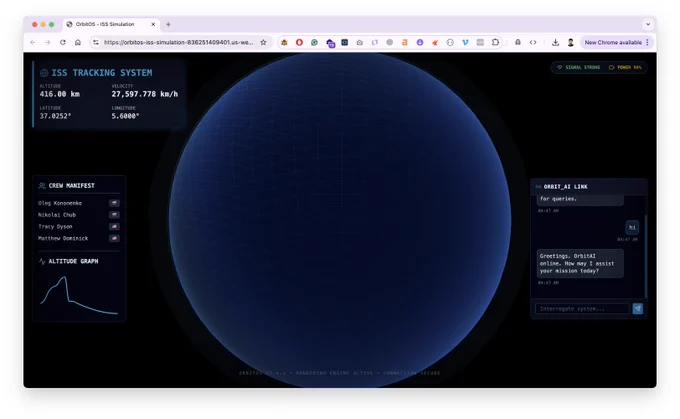This screenshot has height=419, width=680.
Task: Click the velocity value '27,597.778 km/h'
Action: pyautogui.click(x=145, y=94)
